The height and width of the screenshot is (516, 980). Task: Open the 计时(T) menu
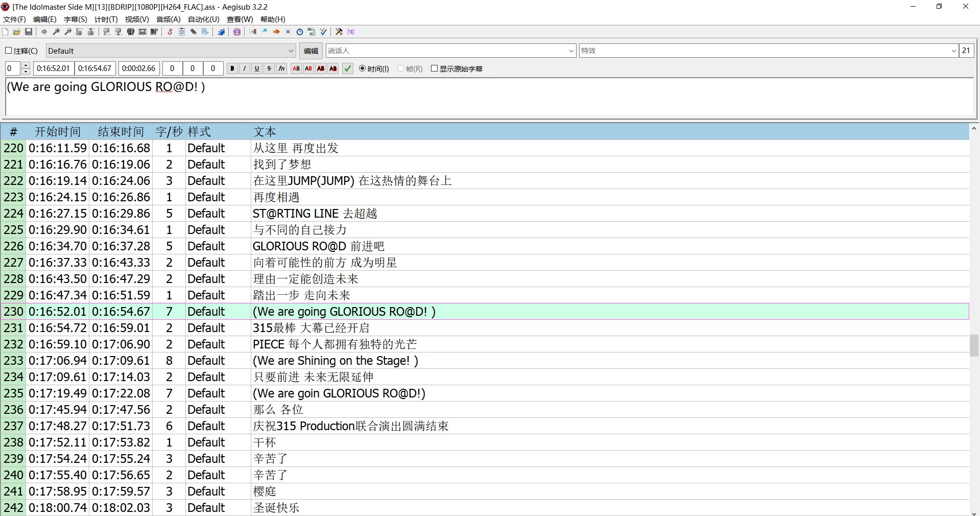pos(106,19)
